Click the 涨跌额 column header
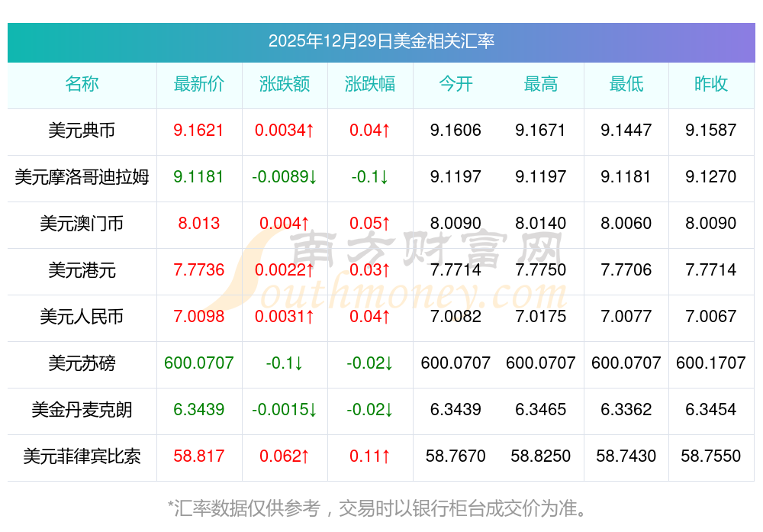 (x=285, y=84)
